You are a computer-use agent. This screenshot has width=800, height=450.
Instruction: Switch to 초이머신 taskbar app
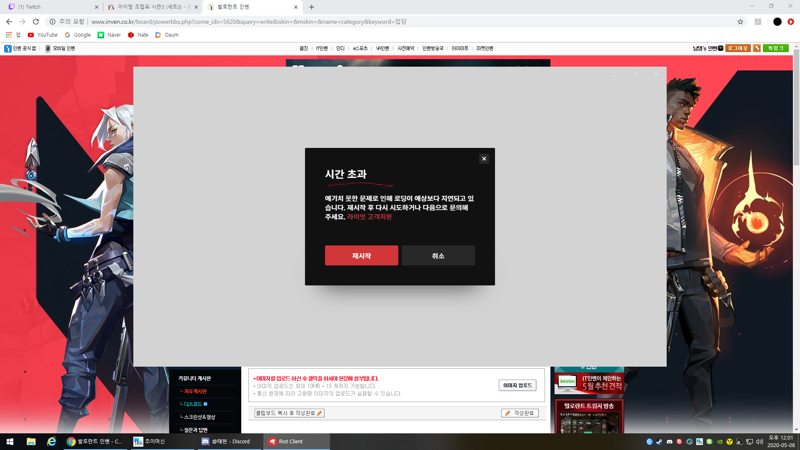tap(162, 441)
